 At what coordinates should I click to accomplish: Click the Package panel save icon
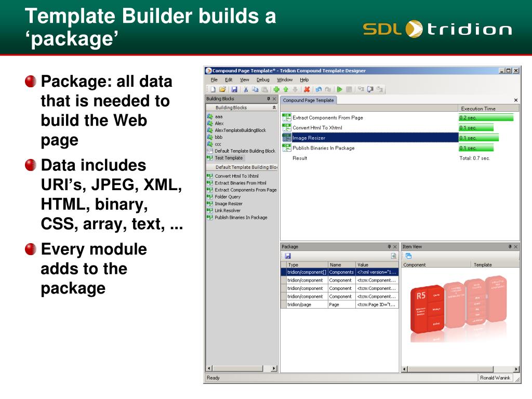(288, 256)
